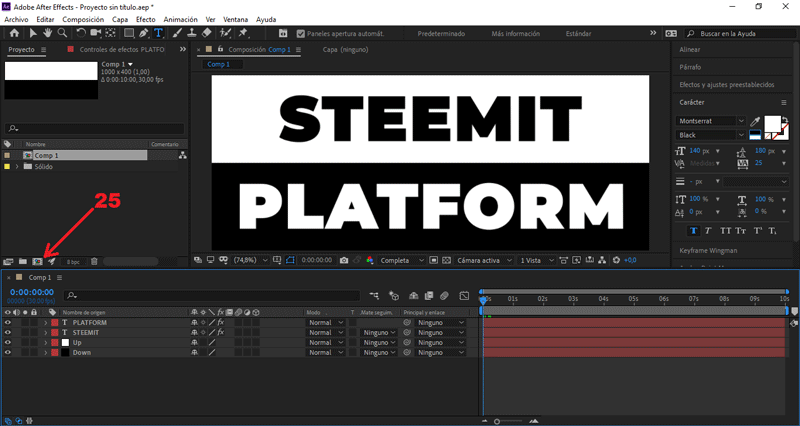Click the Graph Editor icon in timeline
800x426 pixels.
pos(464,295)
